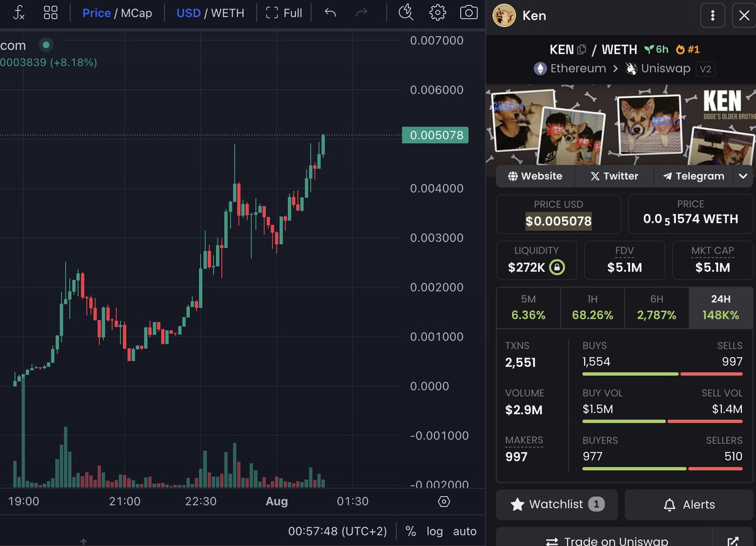Click the 6h pair age indicator
The image size is (756, 546).
click(656, 49)
